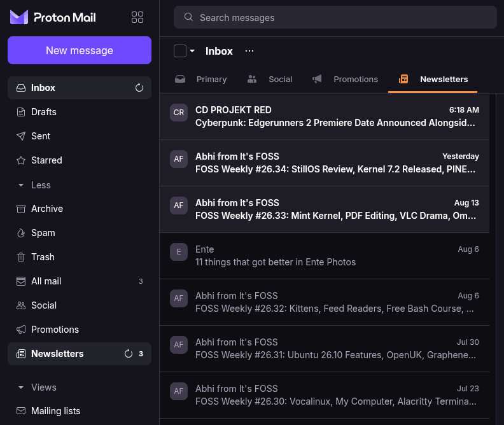This screenshot has width=504, height=425.
Task: Click the Proton Mail logo
Action: coord(53,17)
